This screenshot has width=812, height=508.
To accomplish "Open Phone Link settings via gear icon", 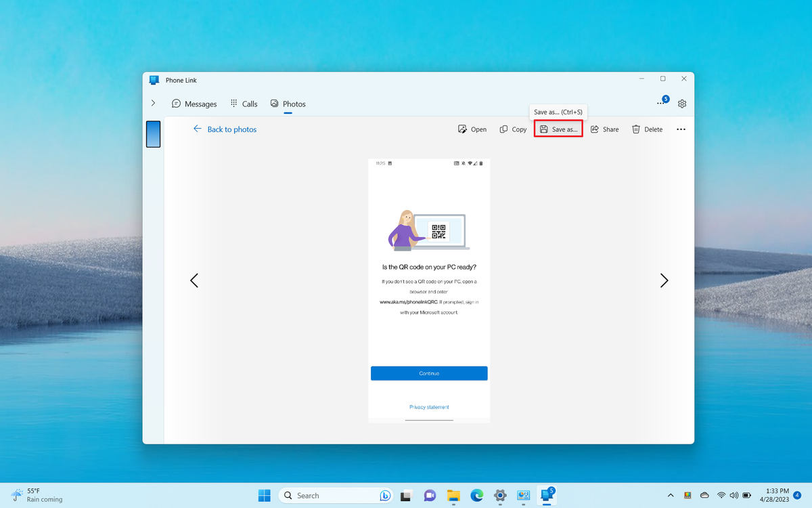I will tap(681, 103).
